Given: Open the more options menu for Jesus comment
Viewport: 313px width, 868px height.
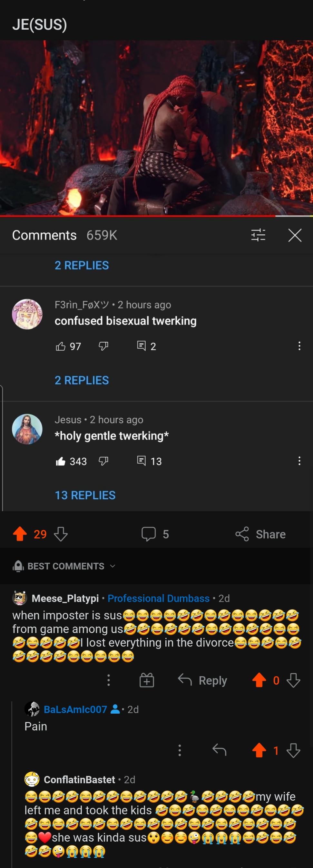Looking at the screenshot, I should (299, 461).
